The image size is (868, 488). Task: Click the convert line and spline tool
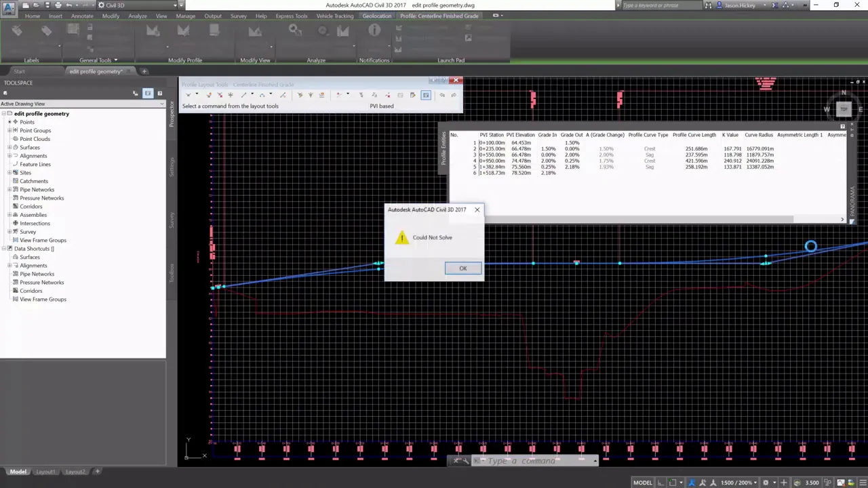point(283,95)
